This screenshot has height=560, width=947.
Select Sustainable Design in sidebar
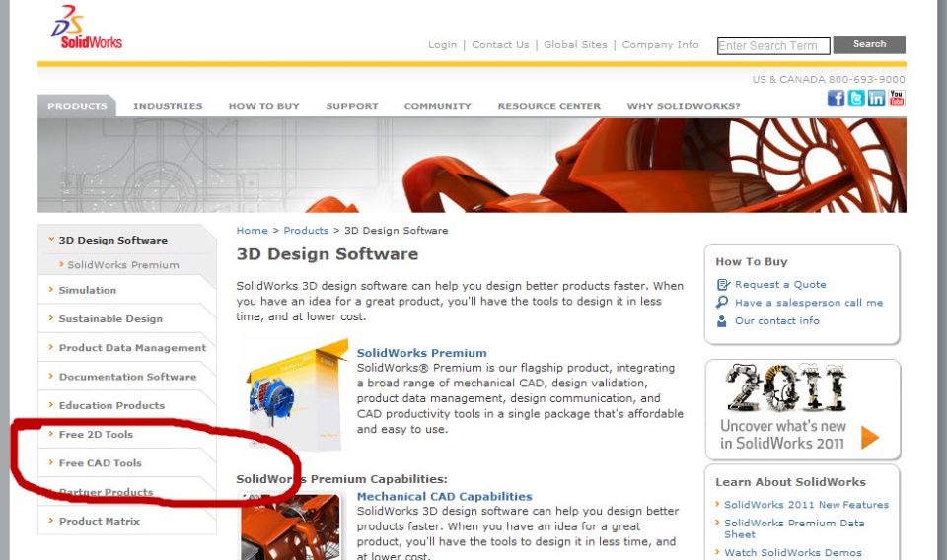tap(110, 319)
